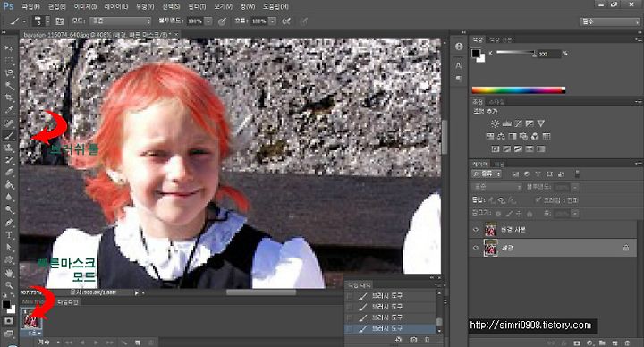Open the Color panel options menu
The width and height of the screenshot is (644, 347).
coord(638,39)
